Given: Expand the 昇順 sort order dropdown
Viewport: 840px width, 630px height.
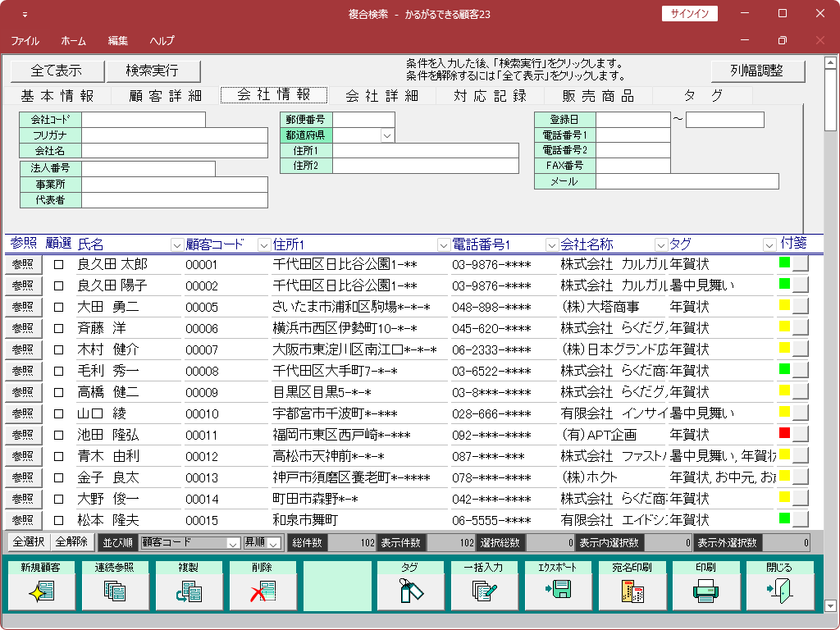Looking at the screenshot, I should pos(274,543).
